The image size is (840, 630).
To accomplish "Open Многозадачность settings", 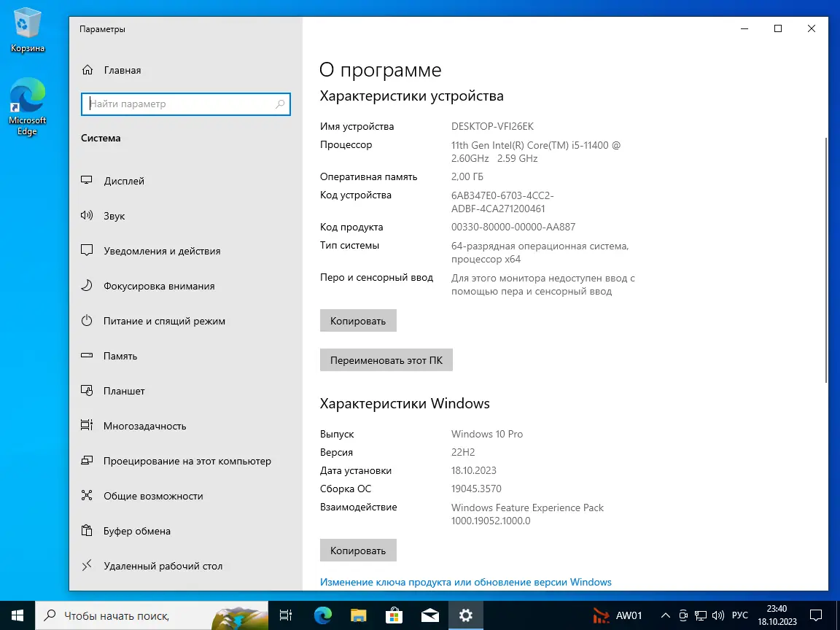I will pyautogui.click(x=133, y=426).
